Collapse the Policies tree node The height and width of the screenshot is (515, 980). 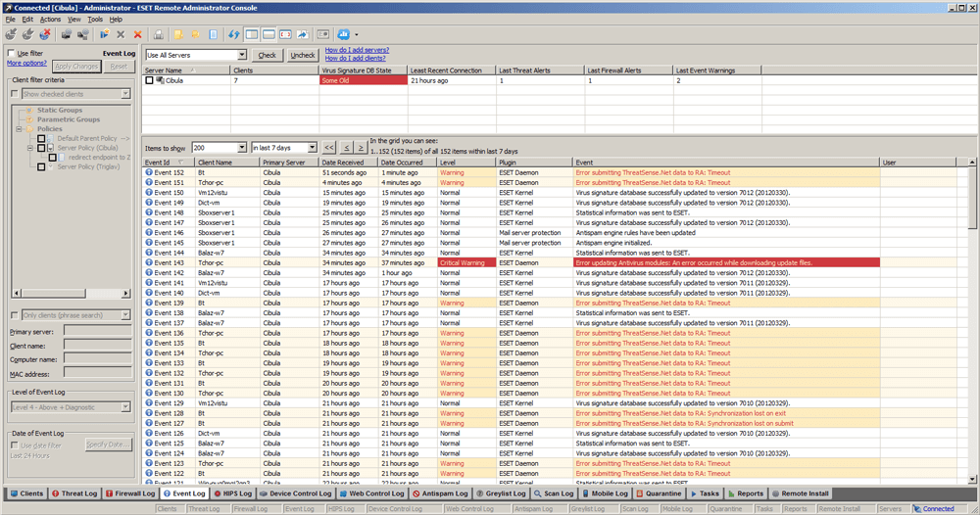[19, 129]
